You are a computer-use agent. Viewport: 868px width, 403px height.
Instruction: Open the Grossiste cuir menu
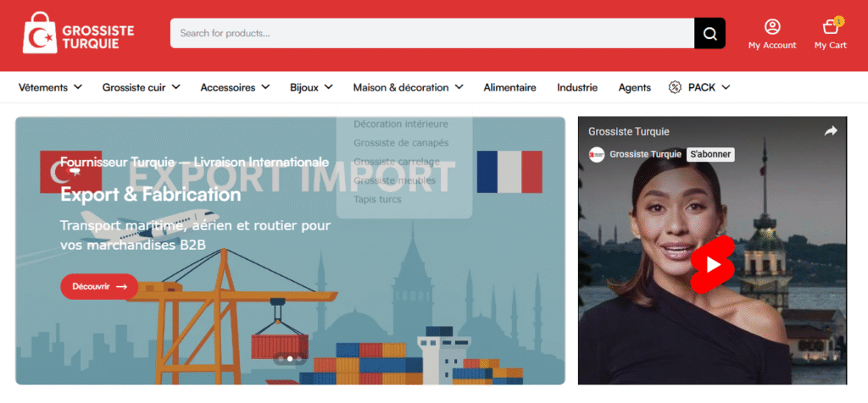(134, 87)
